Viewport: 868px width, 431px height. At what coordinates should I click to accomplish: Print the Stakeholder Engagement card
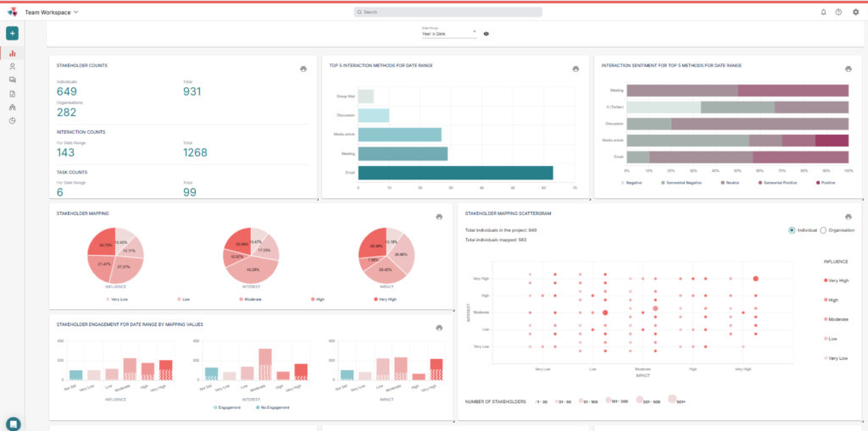[x=440, y=328]
